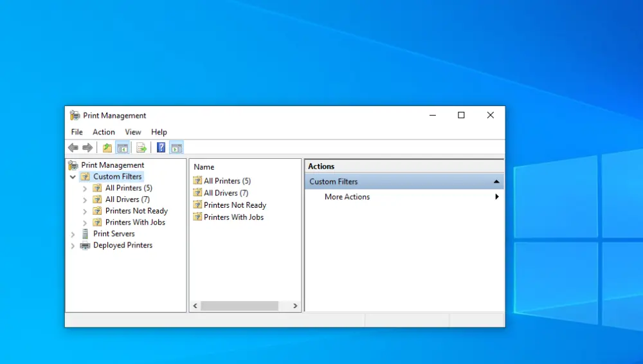Click the Forward arrow toolbar icon
This screenshot has height=364, width=643.
[87, 148]
